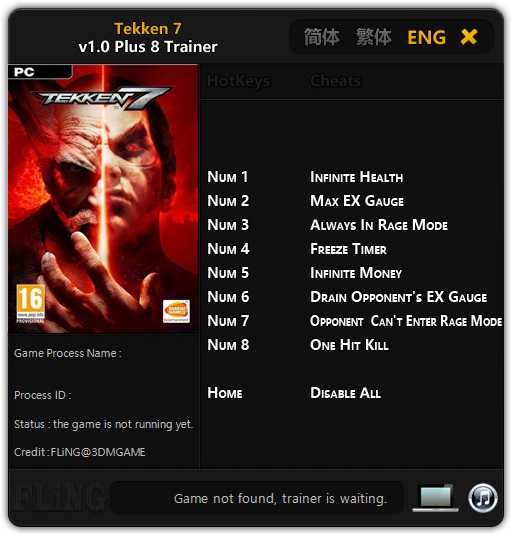Click the Cheats column header
Image resolution: width=512 pixels, height=535 pixels.
336,81
